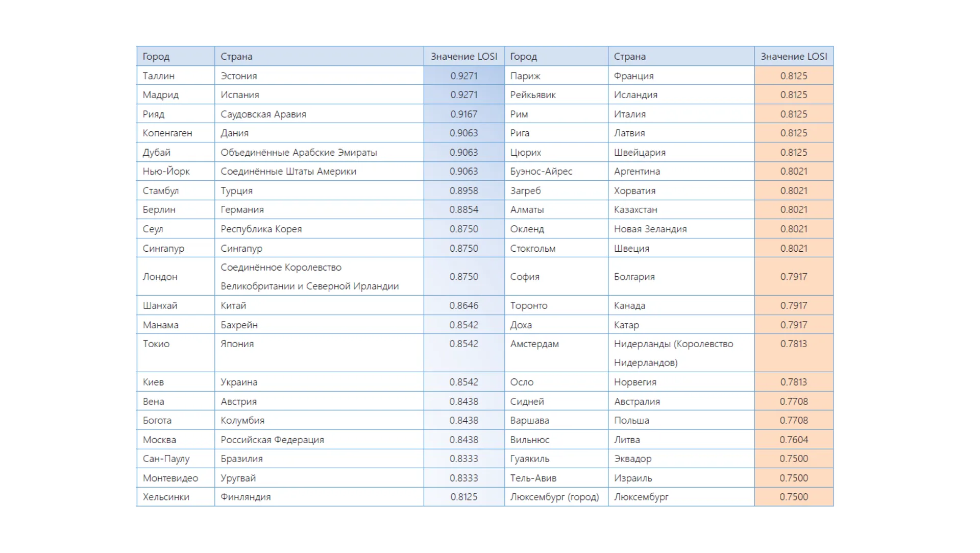Click the 0.7604 LOSI value
This screenshot has width=980, height=553.
pos(794,440)
